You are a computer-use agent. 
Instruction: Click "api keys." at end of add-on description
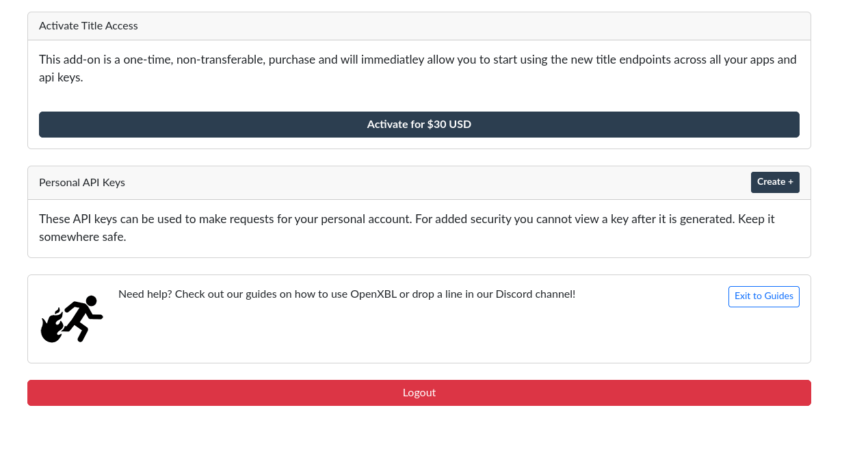(61, 77)
